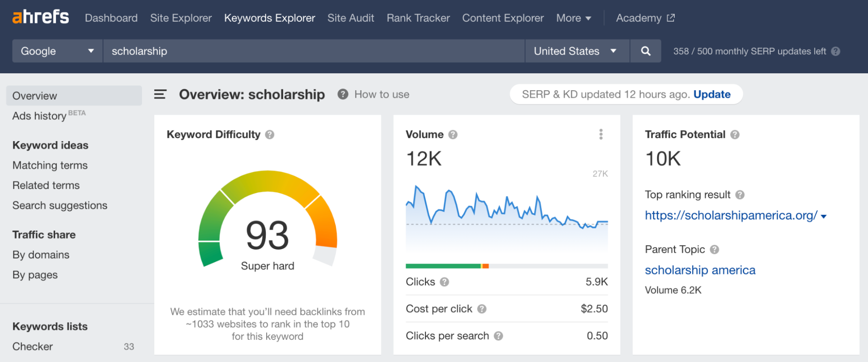Click the ahrefs logo

[x=40, y=17]
